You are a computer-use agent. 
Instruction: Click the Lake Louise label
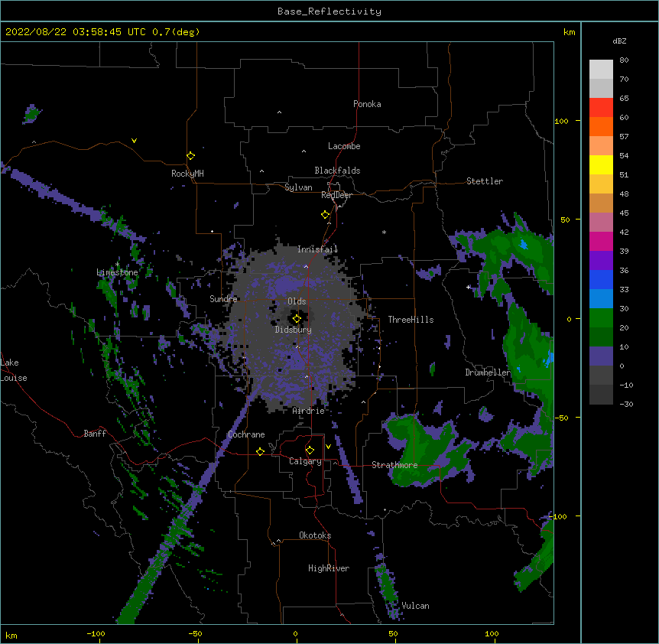tap(13, 370)
